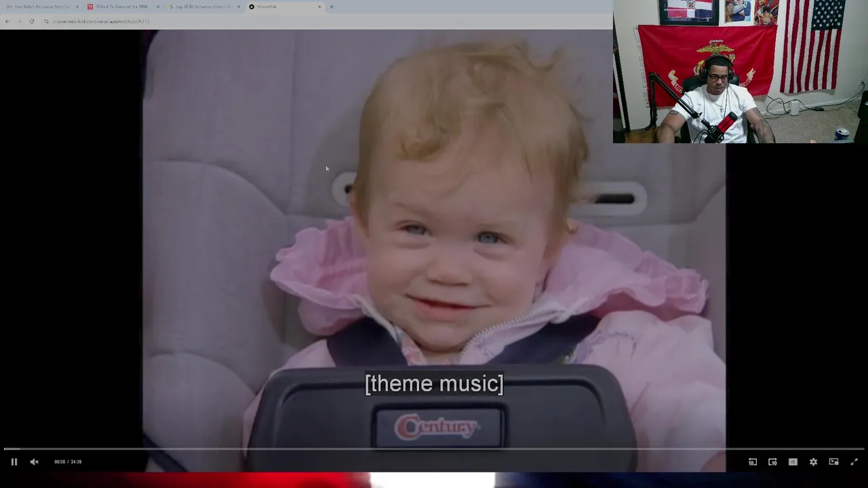Click the 00:00 / 24:39 time display
Viewport: 868px width, 488px height.
coord(68,462)
